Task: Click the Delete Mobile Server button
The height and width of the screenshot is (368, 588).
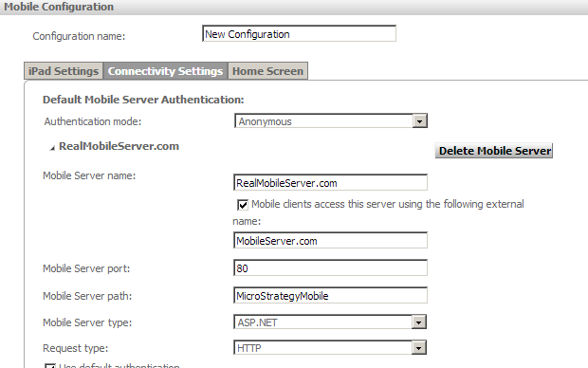Action: [494, 151]
